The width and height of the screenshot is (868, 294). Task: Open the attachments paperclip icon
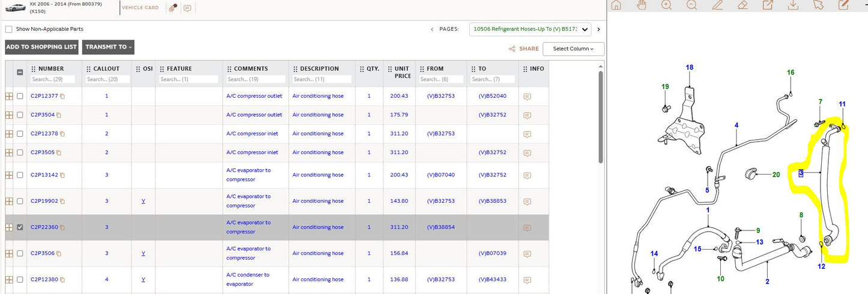(172, 8)
